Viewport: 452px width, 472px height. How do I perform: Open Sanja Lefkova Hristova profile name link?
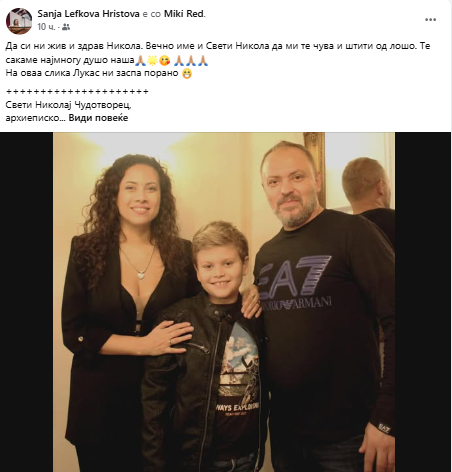tap(88, 14)
